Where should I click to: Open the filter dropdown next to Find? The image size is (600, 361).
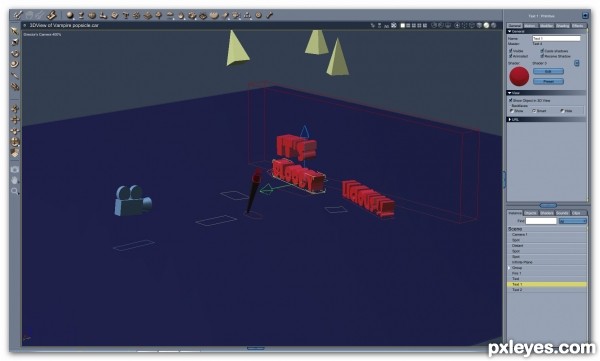click(x=573, y=221)
